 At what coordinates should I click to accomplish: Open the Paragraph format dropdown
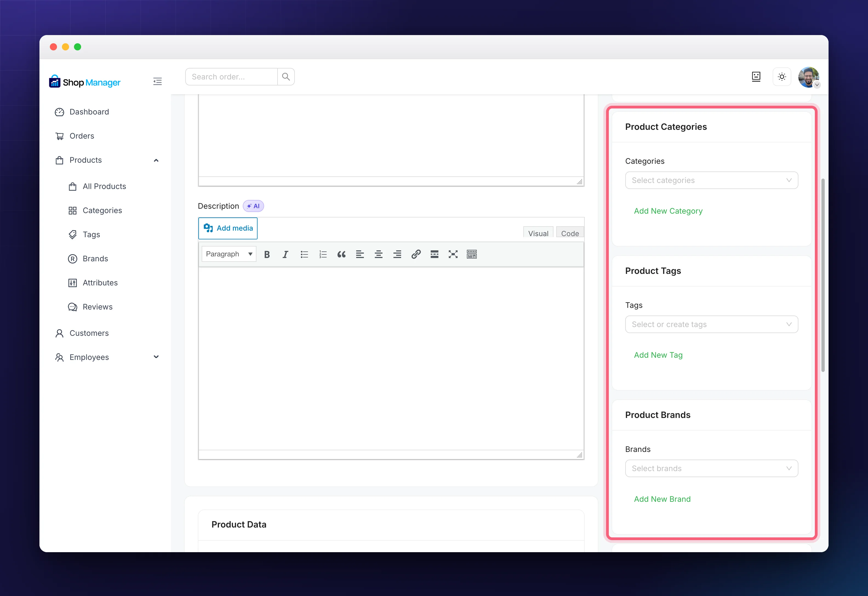point(229,254)
